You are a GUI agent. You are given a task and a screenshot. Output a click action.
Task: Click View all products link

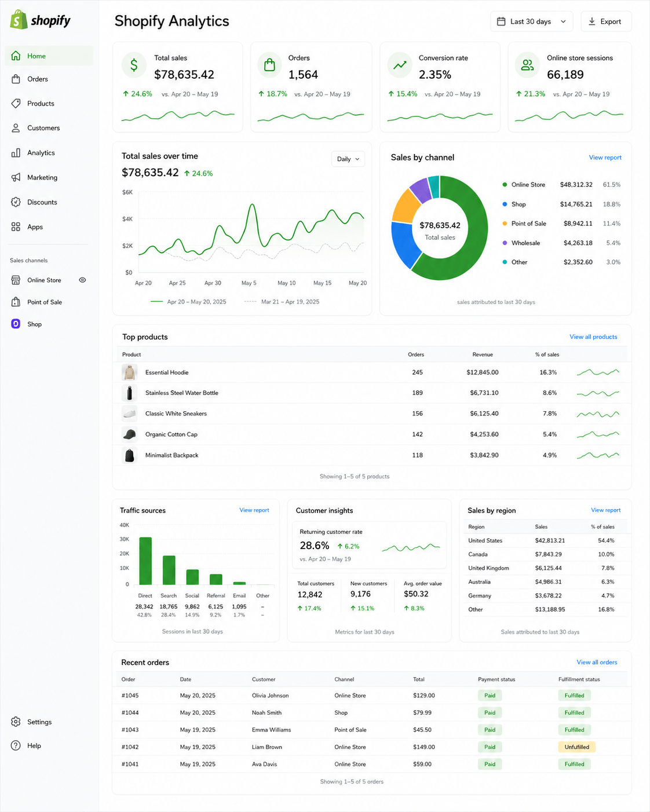(x=593, y=336)
